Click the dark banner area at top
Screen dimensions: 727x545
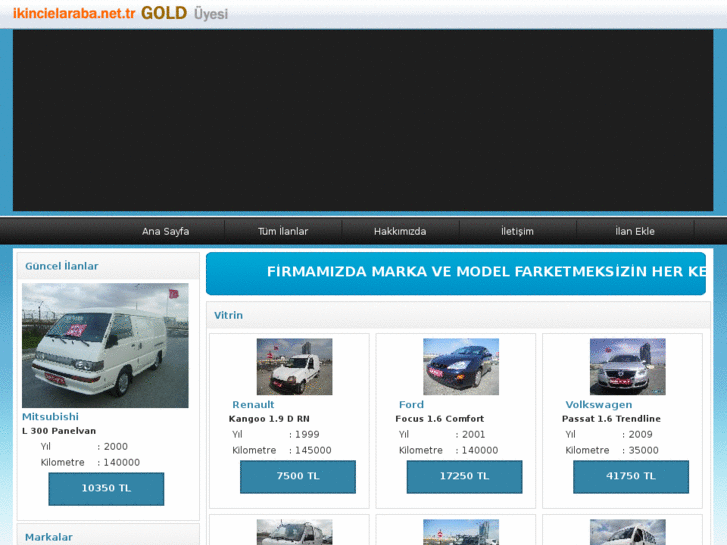[363, 120]
